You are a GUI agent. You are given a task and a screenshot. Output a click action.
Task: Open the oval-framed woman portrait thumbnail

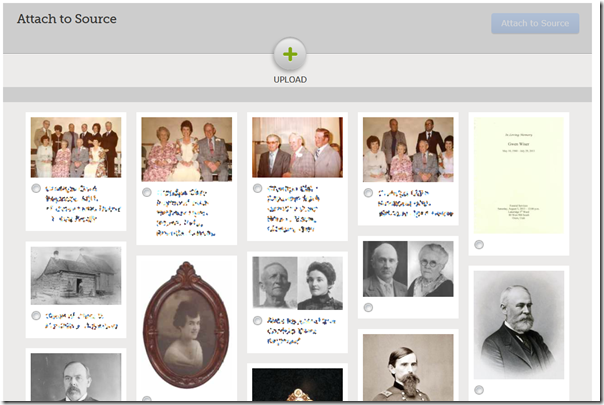click(x=186, y=325)
